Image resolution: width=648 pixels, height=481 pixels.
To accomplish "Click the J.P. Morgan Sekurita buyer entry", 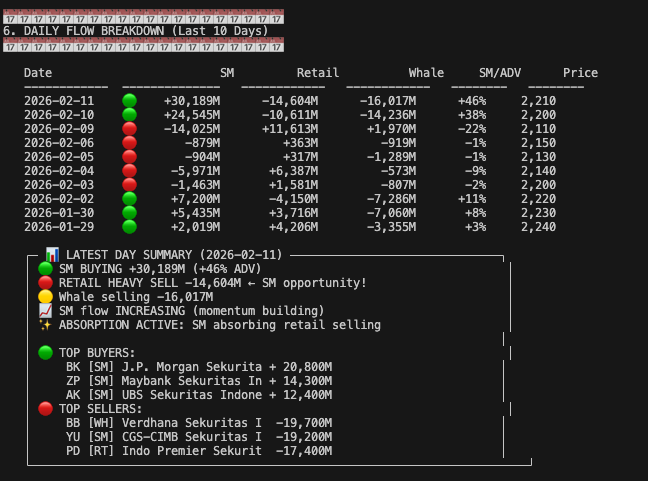I will pyautogui.click(x=199, y=367).
